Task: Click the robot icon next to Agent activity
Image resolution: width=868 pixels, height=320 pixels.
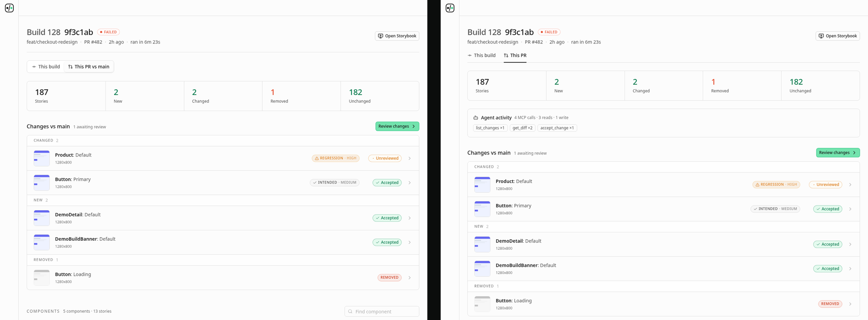Action: (x=476, y=118)
